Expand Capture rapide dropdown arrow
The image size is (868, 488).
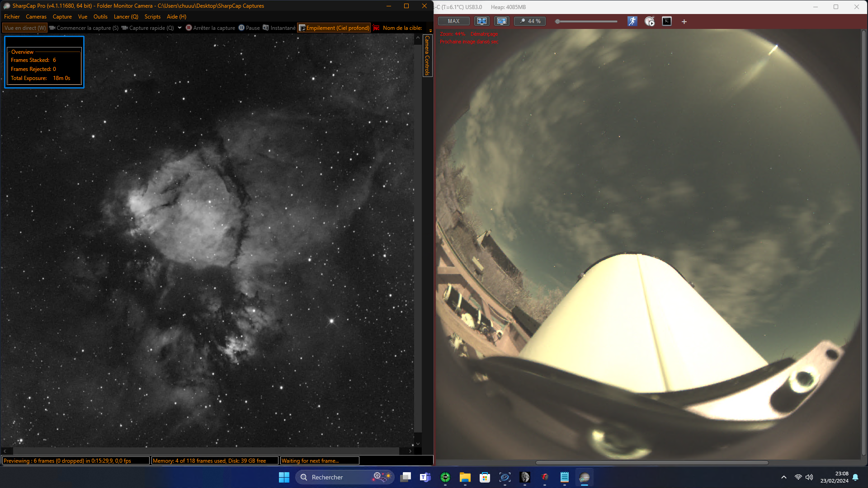pyautogui.click(x=179, y=28)
